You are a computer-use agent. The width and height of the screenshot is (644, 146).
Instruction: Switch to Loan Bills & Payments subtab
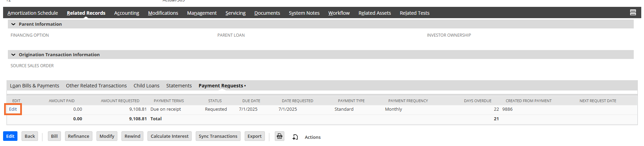point(35,86)
